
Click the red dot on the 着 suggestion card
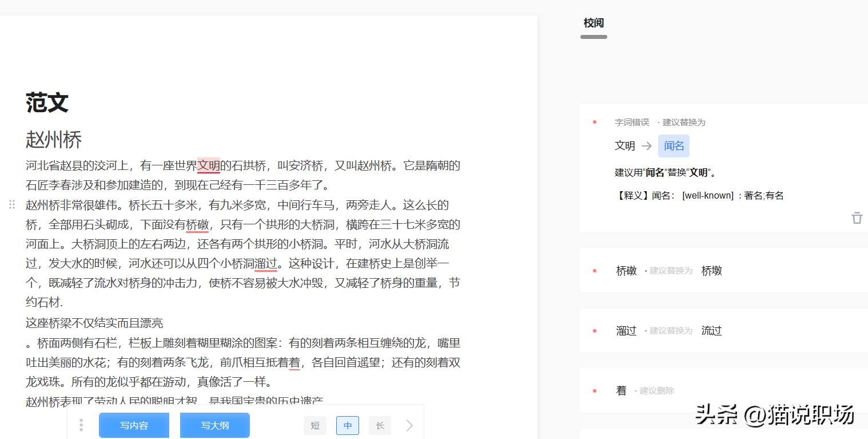pyautogui.click(x=595, y=390)
